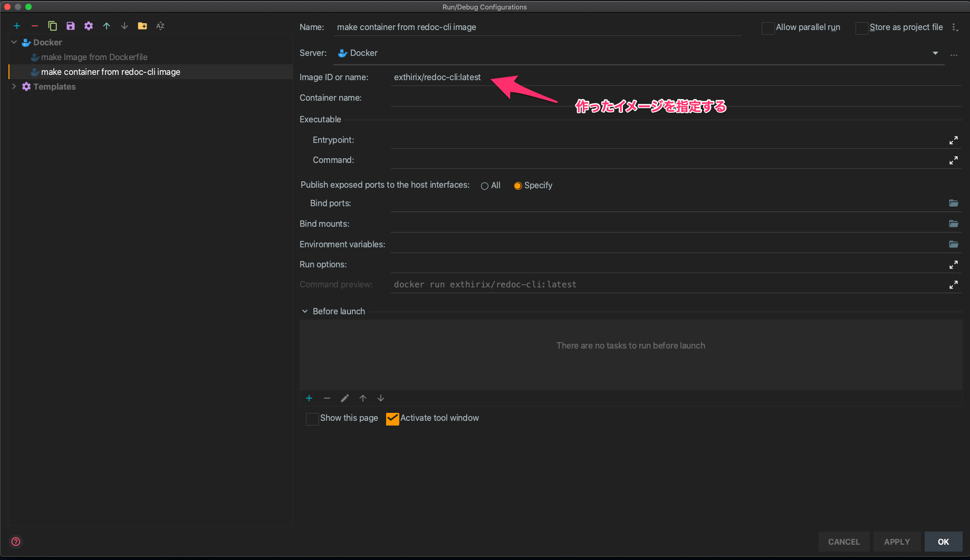Focus the Container name field
The image size is (970, 560).
click(x=676, y=98)
